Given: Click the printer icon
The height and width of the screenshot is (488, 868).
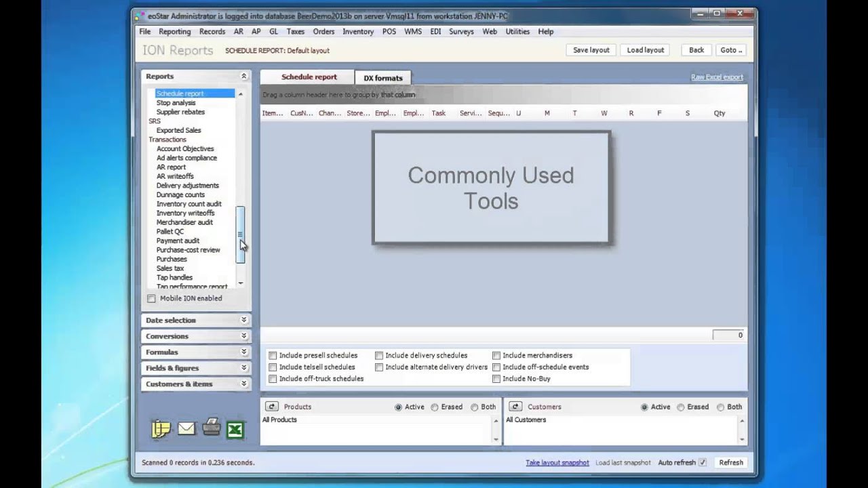Looking at the screenshot, I should [x=212, y=427].
